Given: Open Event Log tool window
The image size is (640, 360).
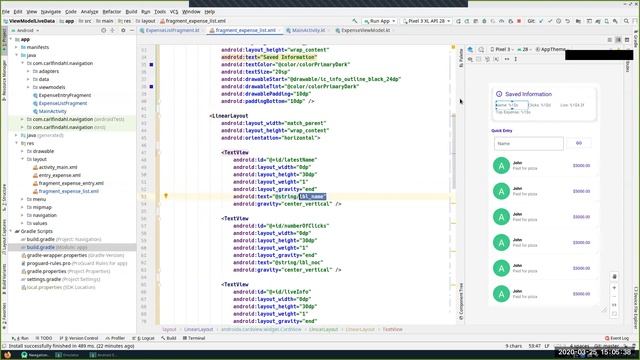Looking at the screenshot, I should 617,338.
